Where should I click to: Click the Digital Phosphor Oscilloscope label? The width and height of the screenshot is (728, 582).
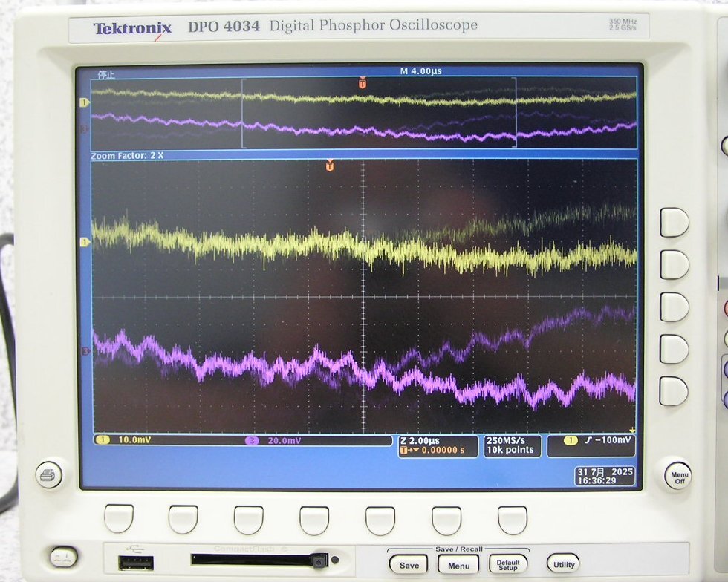click(x=373, y=25)
